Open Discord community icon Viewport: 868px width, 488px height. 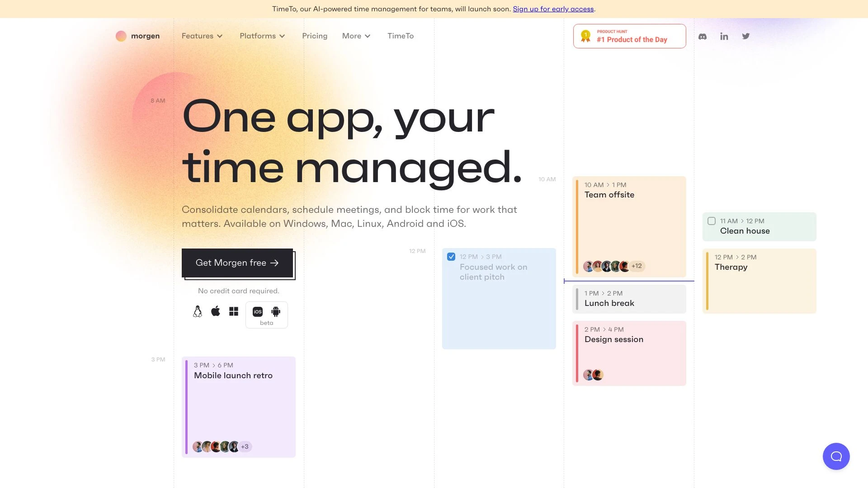click(x=703, y=36)
